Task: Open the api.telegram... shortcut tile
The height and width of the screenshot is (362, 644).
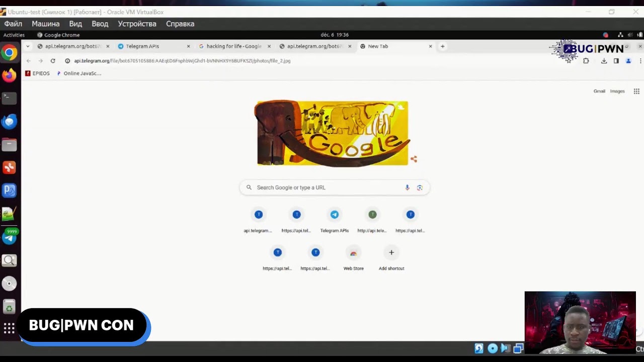Action: click(258, 220)
